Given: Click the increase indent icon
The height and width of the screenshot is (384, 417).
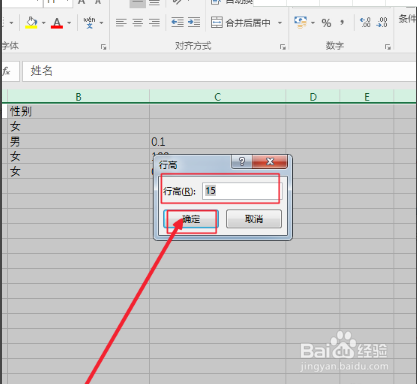Looking at the screenshot, I should (194, 23).
